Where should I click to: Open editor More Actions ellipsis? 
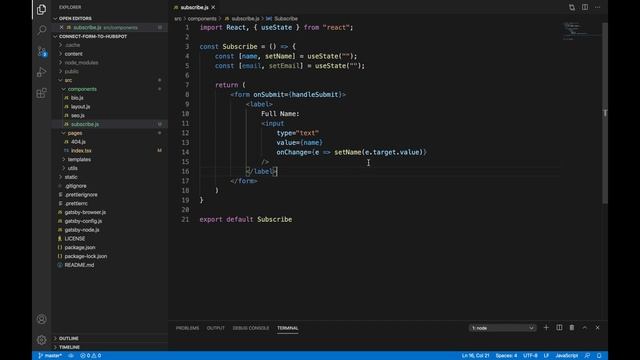click(598, 7)
